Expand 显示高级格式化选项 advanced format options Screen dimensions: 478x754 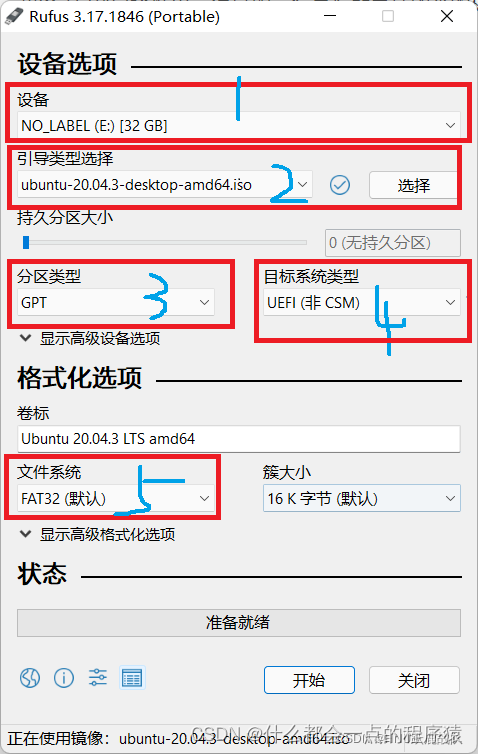pos(97,534)
